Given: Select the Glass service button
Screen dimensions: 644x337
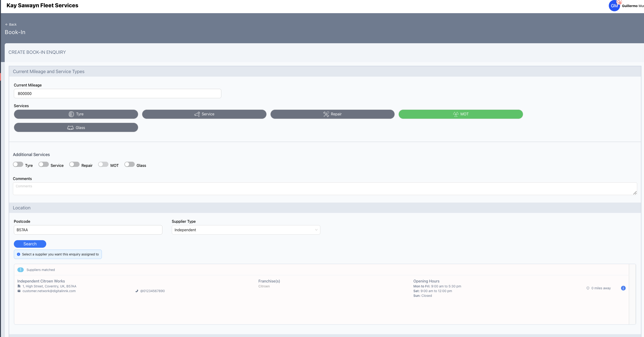Looking at the screenshot, I should click(x=76, y=127).
